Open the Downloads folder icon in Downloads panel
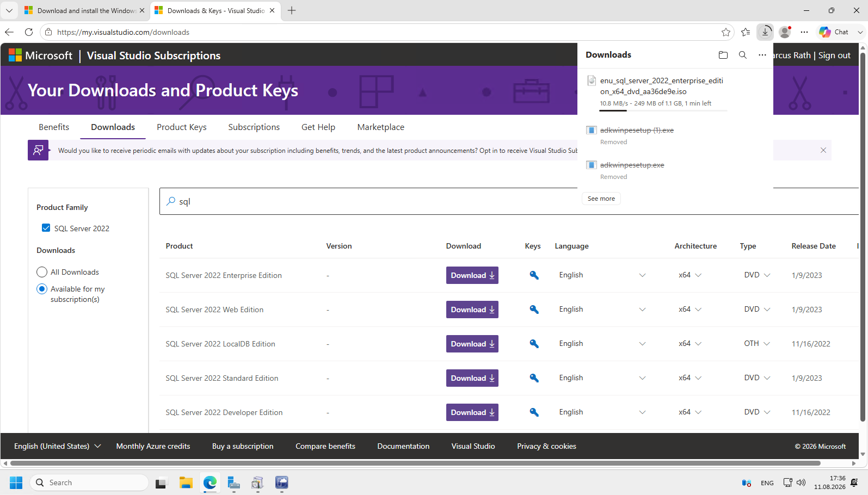This screenshot has height=495, width=868. [x=723, y=55]
